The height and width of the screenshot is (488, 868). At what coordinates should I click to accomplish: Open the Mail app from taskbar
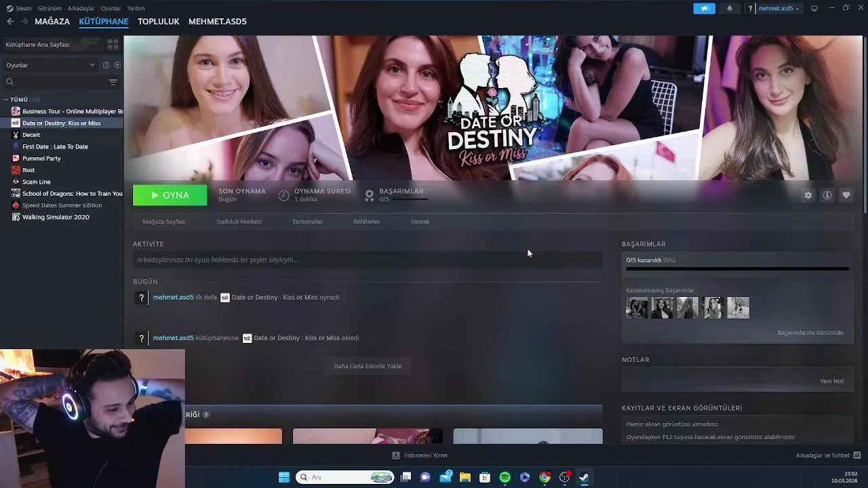point(445,477)
